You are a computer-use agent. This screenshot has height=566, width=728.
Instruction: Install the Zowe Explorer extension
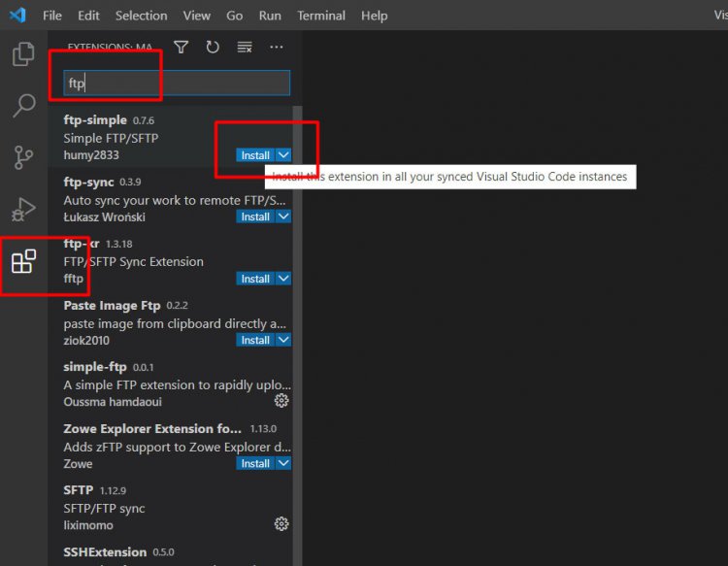tap(255, 463)
